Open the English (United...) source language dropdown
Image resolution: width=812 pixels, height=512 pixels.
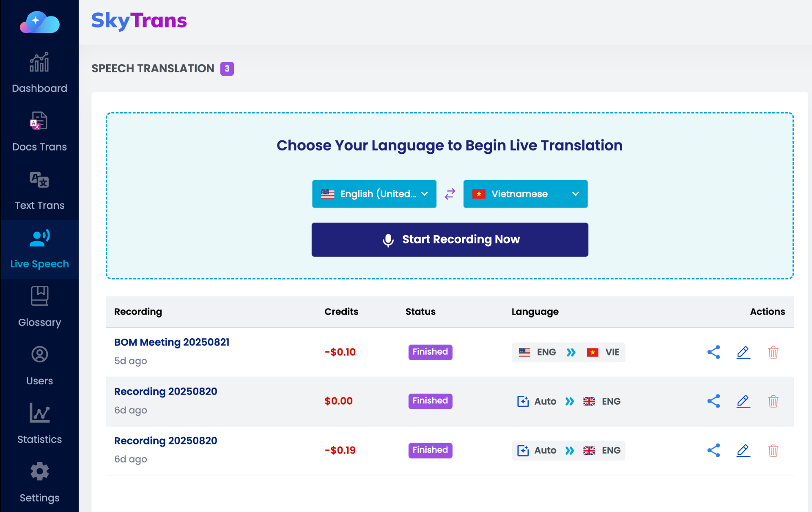coord(374,194)
